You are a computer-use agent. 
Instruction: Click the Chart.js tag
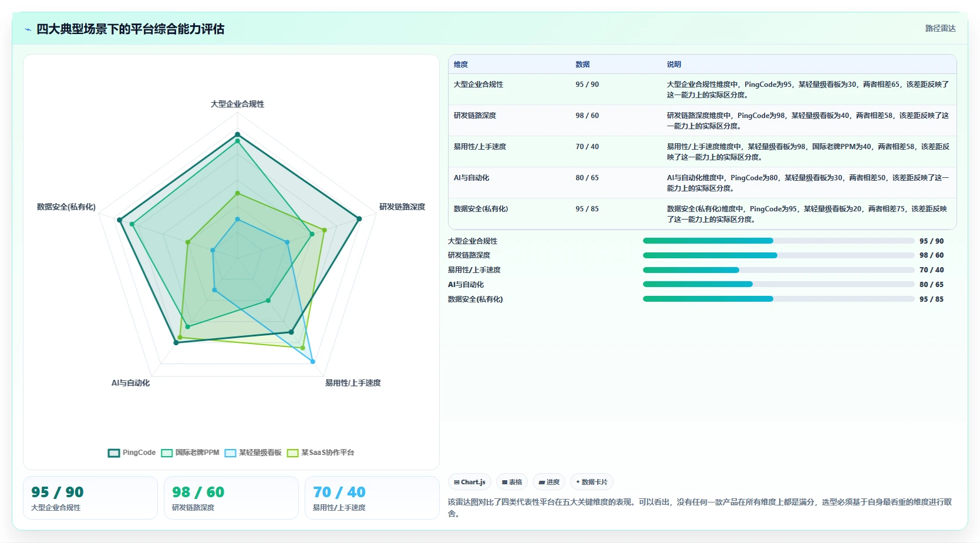470,482
